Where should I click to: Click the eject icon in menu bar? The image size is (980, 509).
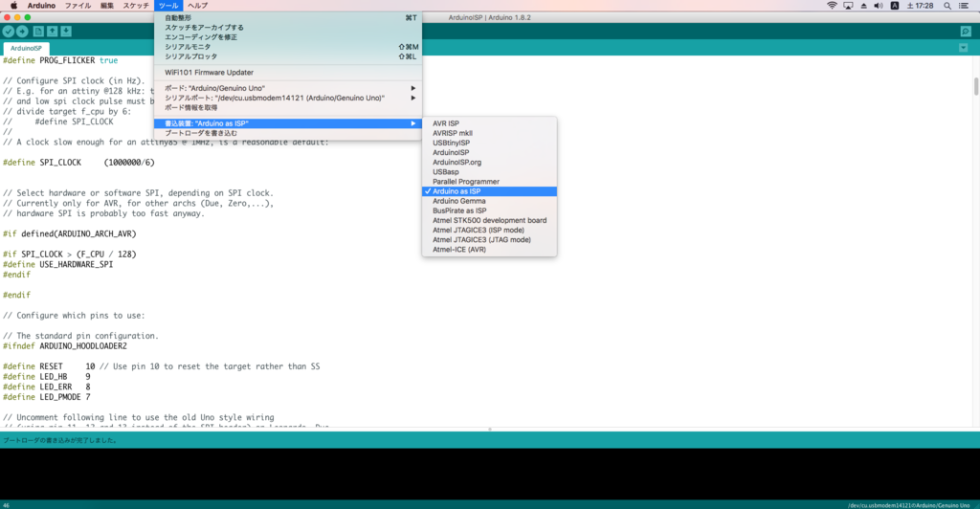coord(864,6)
